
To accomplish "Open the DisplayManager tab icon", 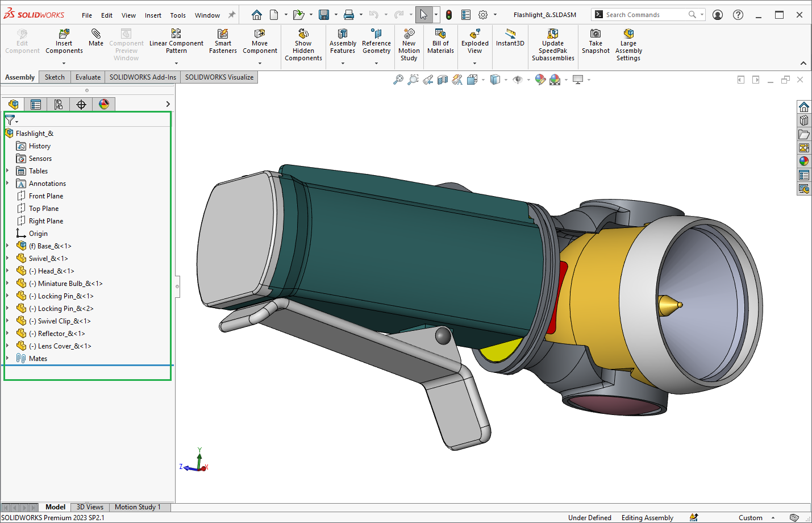I will 104,104.
